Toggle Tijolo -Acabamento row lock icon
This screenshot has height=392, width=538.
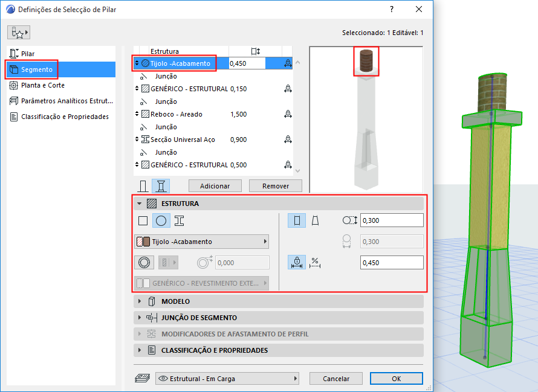tap(288, 62)
